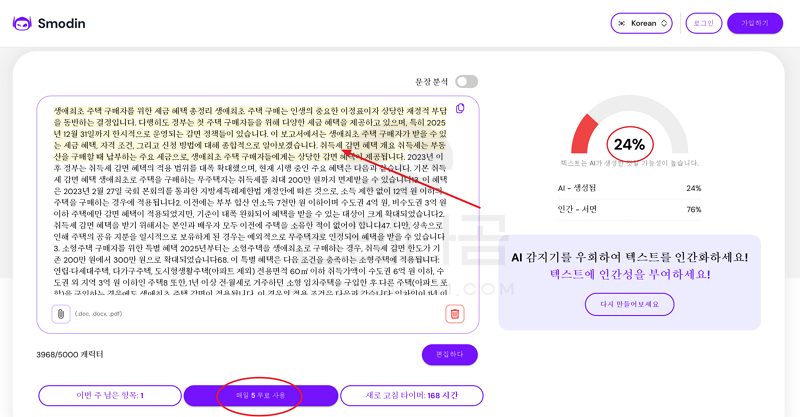Click 새로 고침 타이머: 168 시간 button
The height and width of the screenshot is (417, 800).
412,396
